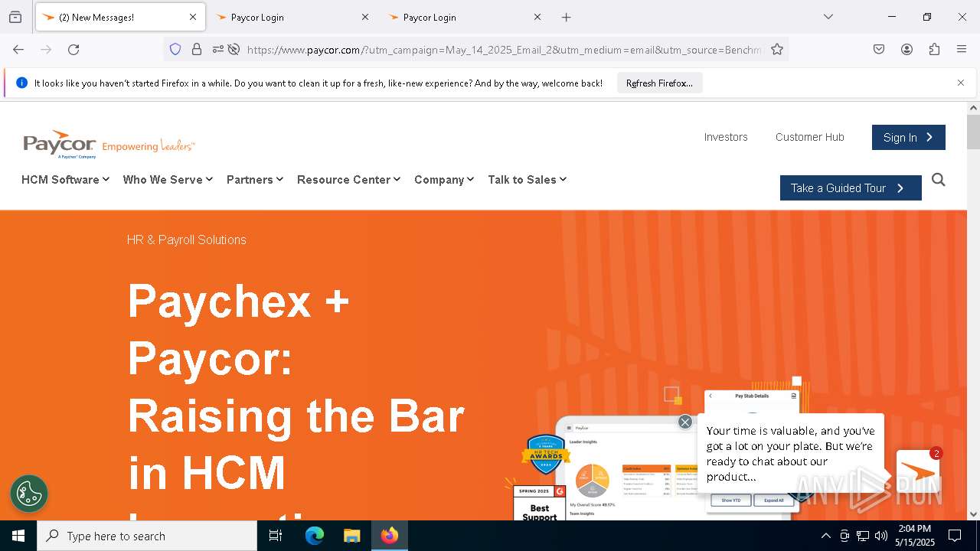Dismiss the Firefox refresh notification bar

click(961, 83)
